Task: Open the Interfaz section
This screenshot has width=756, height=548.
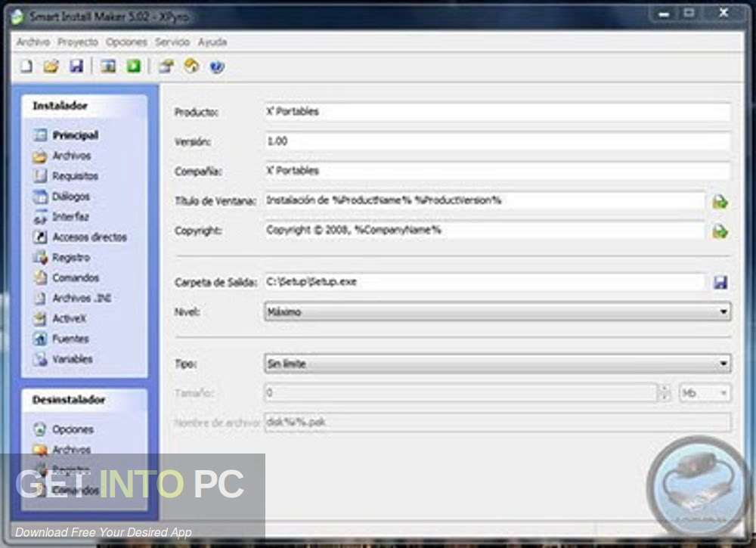Action: point(60,217)
